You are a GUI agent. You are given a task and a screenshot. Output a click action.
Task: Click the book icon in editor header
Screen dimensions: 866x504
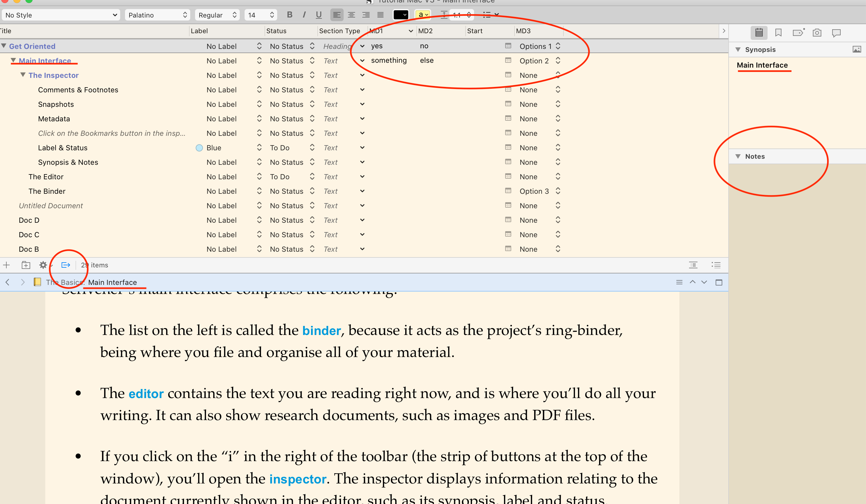37,282
